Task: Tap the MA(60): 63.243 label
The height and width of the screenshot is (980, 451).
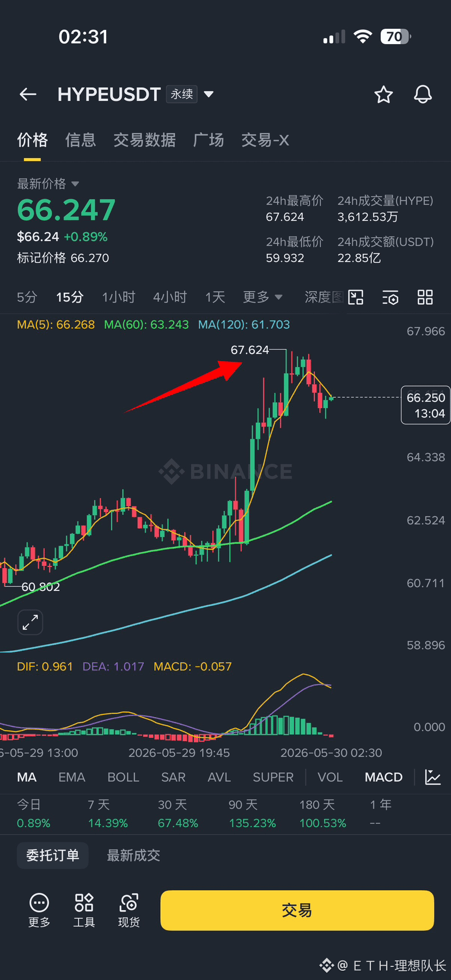Action: click(x=146, y=325)
